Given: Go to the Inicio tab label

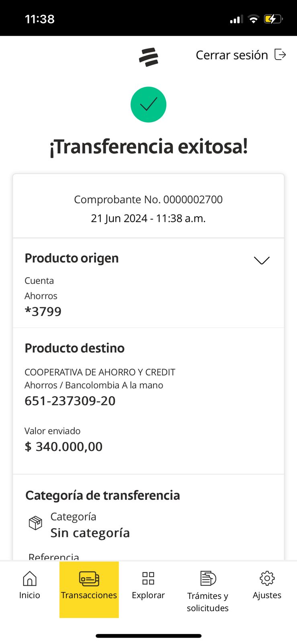Looking at the screenshot, I should point(30,595).
